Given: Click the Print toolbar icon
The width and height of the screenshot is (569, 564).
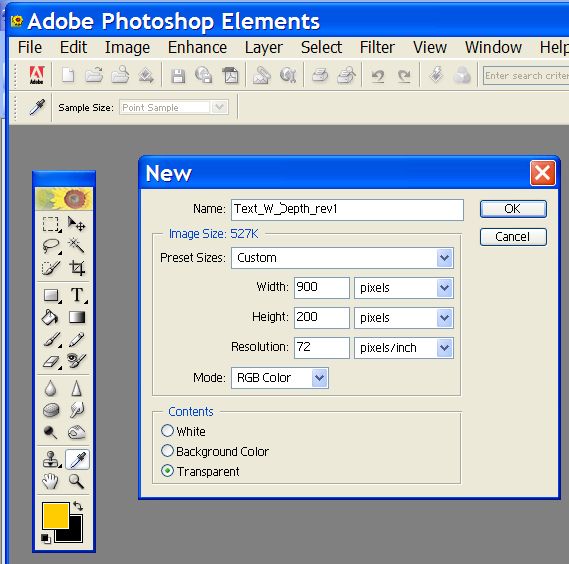Looking at the screenshot, I should 320,75.
